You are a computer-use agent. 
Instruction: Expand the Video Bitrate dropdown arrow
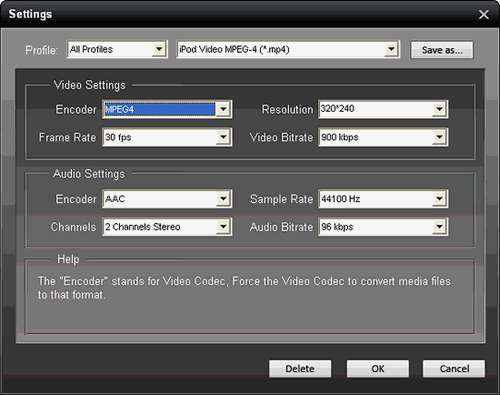point(439,137)
